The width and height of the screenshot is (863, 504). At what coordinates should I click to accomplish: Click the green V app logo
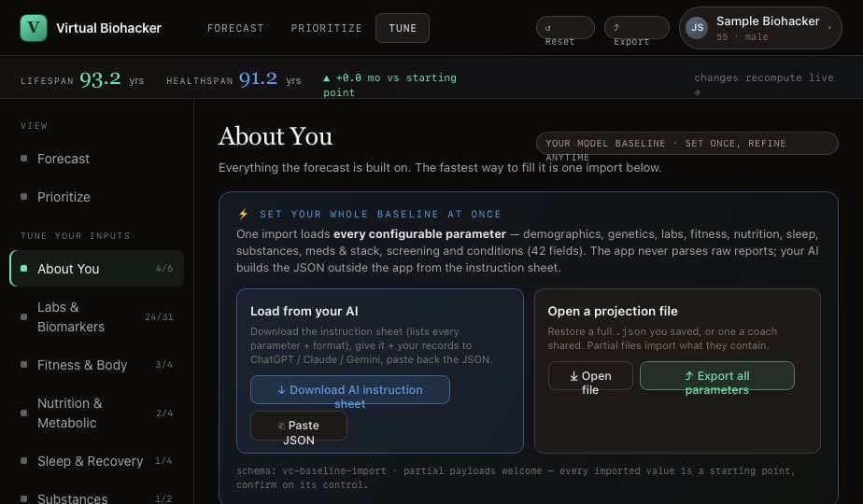coord(34,27)
